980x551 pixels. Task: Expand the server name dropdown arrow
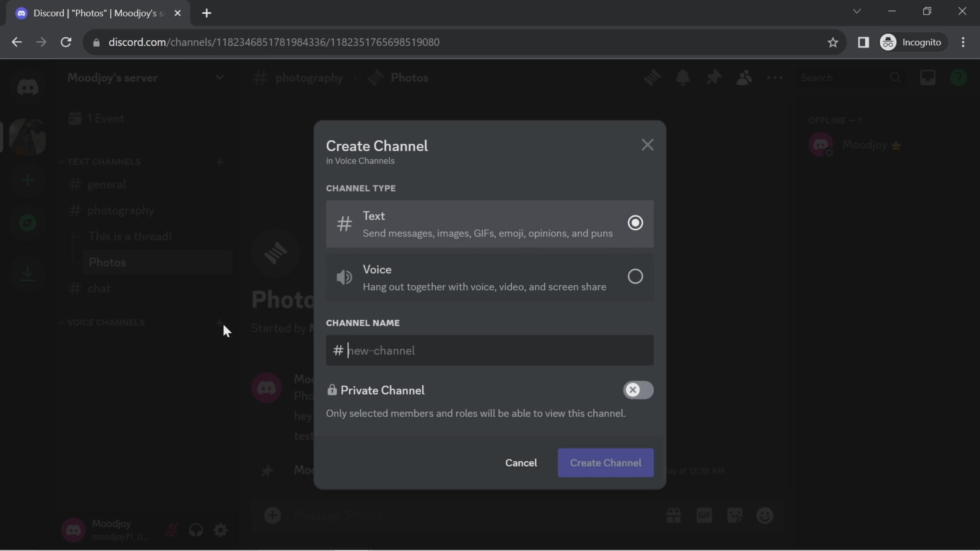tap(219, 77)
